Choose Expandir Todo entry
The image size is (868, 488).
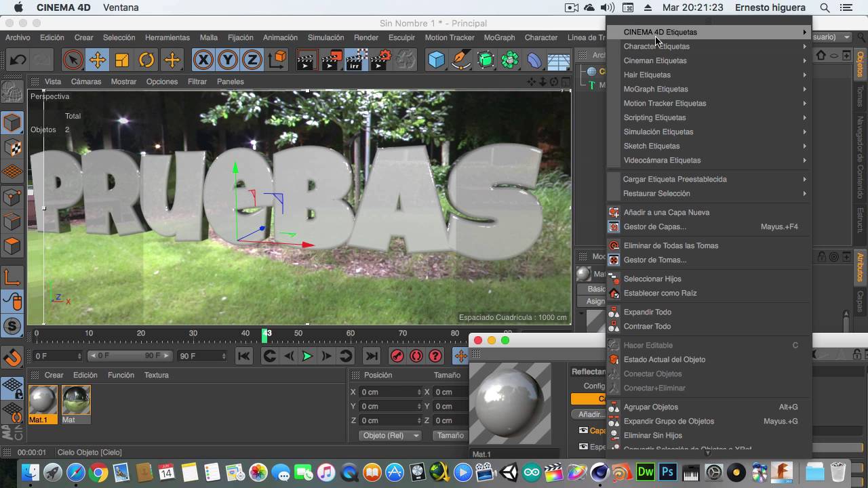tap(709, 312)
